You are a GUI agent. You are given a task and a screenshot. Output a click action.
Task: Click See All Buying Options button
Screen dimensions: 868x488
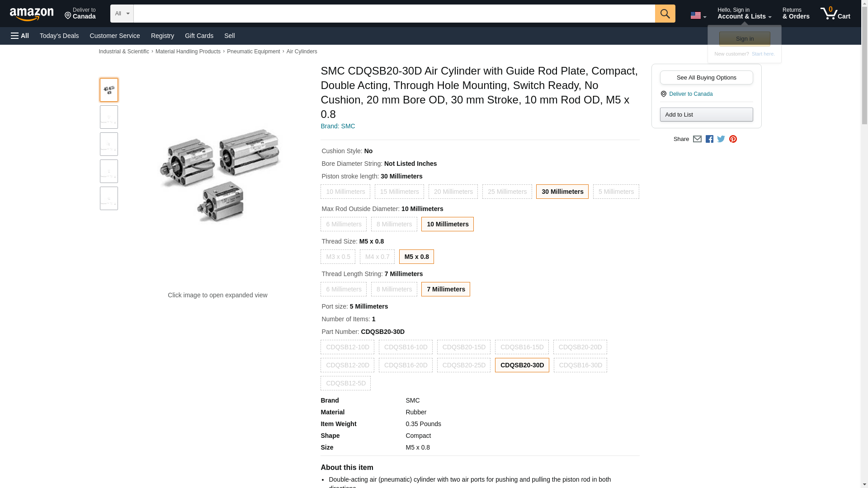point(706,77)
